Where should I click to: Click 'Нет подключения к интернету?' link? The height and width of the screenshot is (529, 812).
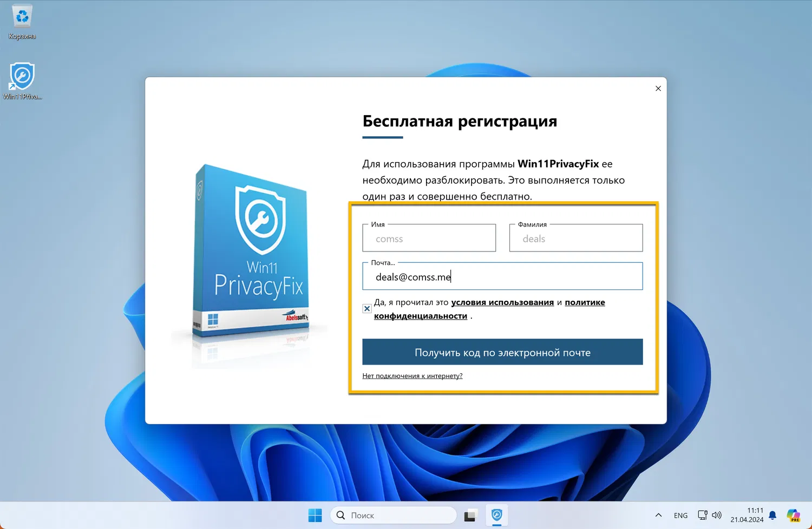[x=412, y=375]
